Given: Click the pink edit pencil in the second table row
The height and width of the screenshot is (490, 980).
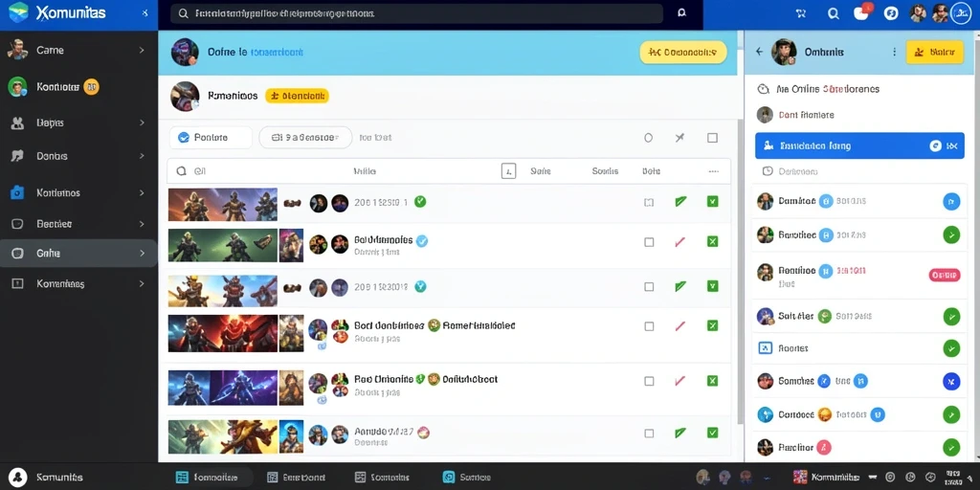Looking at the screenshot, I should [680, 241].
